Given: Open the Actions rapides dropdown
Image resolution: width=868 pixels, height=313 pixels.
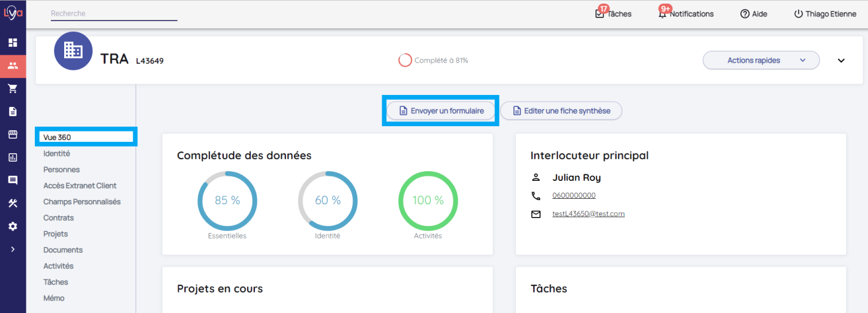Looking at the screenshot, I should (x=760, y=60).
